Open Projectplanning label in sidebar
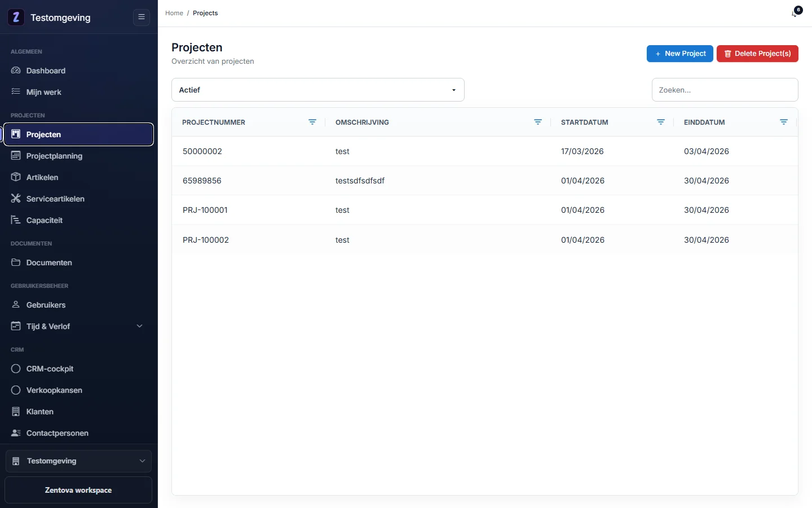Image resolution: width=812 pixels, height=508 pixels. (54, 156)
